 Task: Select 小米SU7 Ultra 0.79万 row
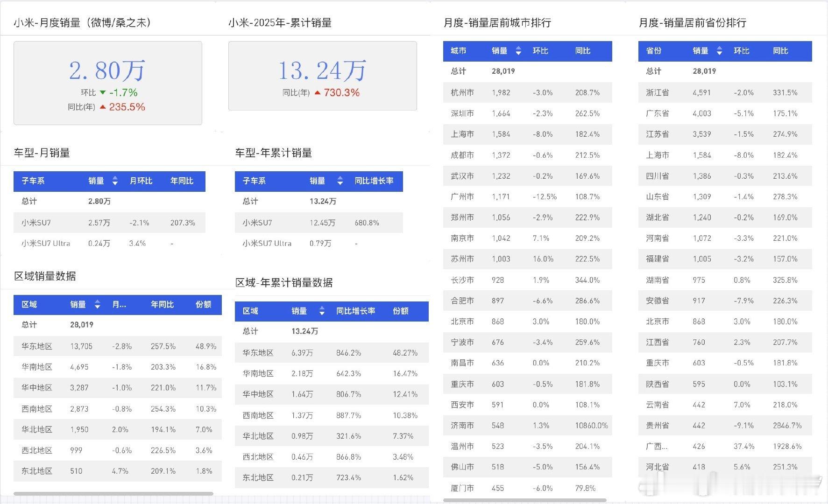click(318, 243)
